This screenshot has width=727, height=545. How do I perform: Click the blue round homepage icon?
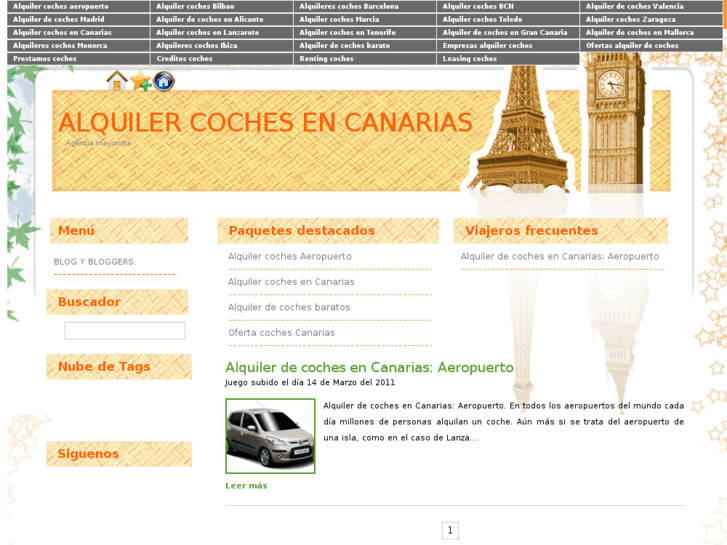[x=164, y=81]
